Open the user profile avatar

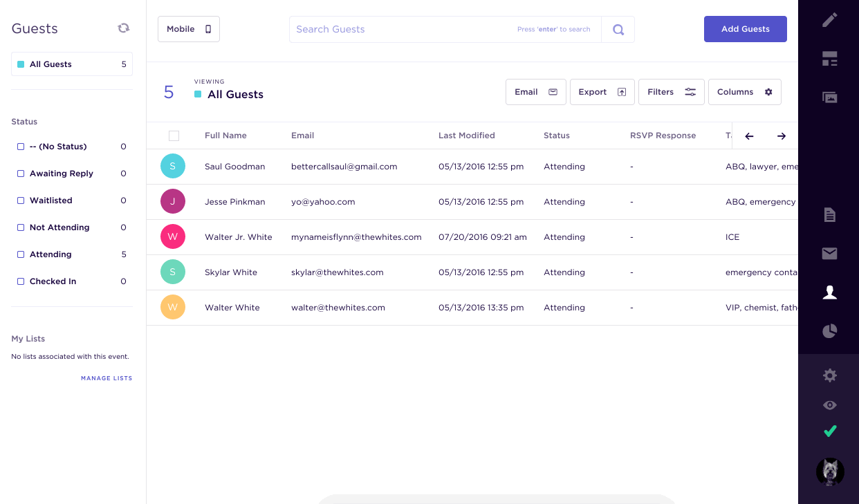(x=830, y=472)
